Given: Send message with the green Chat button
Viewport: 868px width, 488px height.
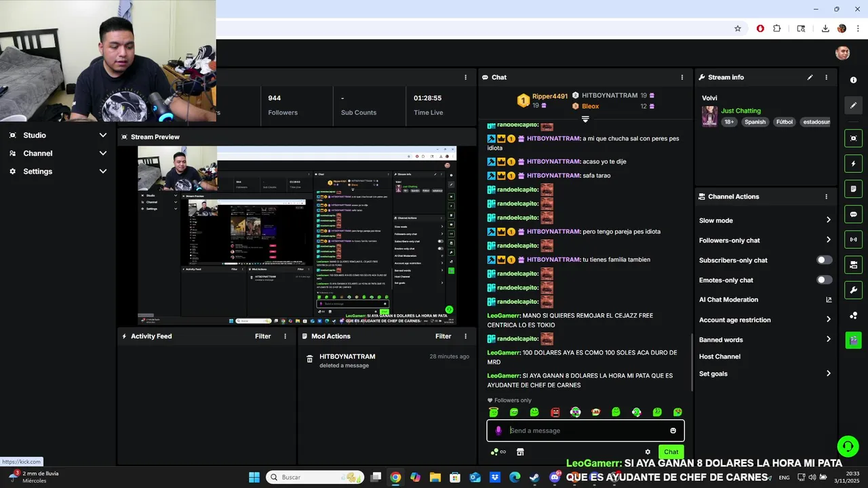Looking at the screenshot, I should click(x=671, y=452).
